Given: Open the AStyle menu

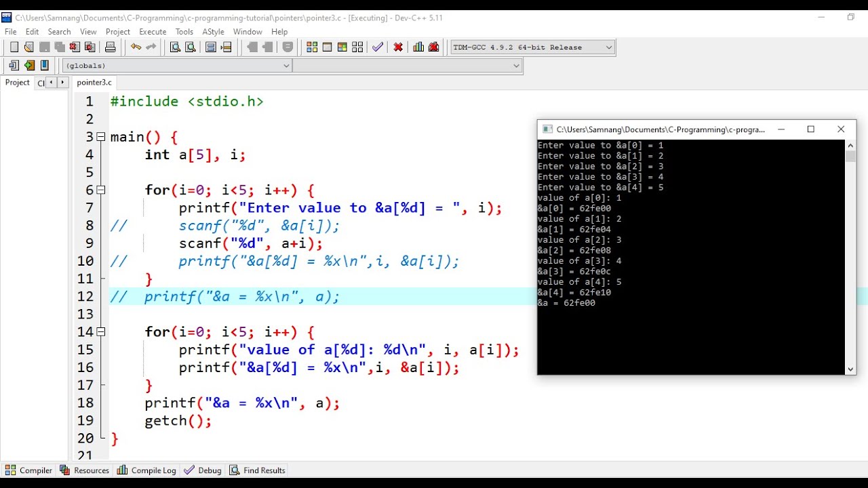Looking at the screenshot, I should (213, 32).
